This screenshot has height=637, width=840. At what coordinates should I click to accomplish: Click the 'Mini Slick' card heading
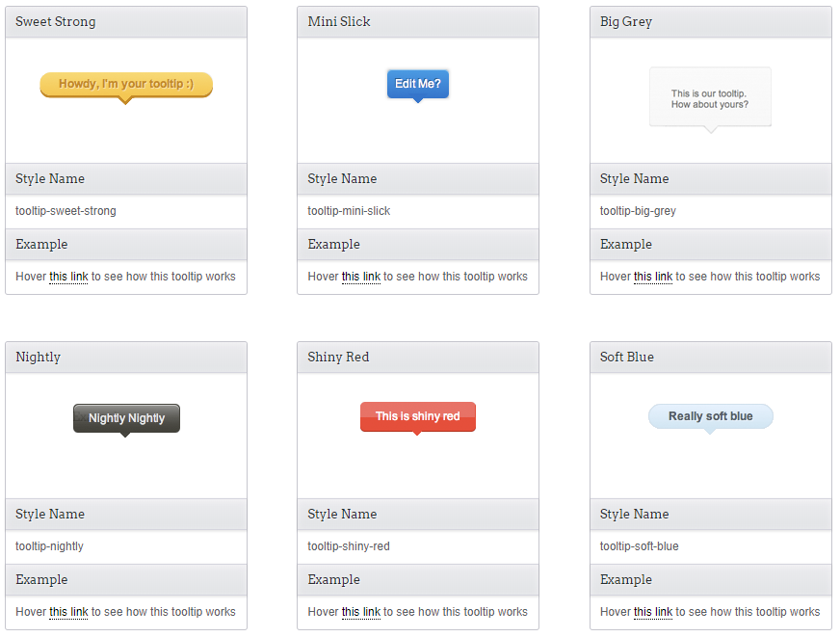coord(418,22)
